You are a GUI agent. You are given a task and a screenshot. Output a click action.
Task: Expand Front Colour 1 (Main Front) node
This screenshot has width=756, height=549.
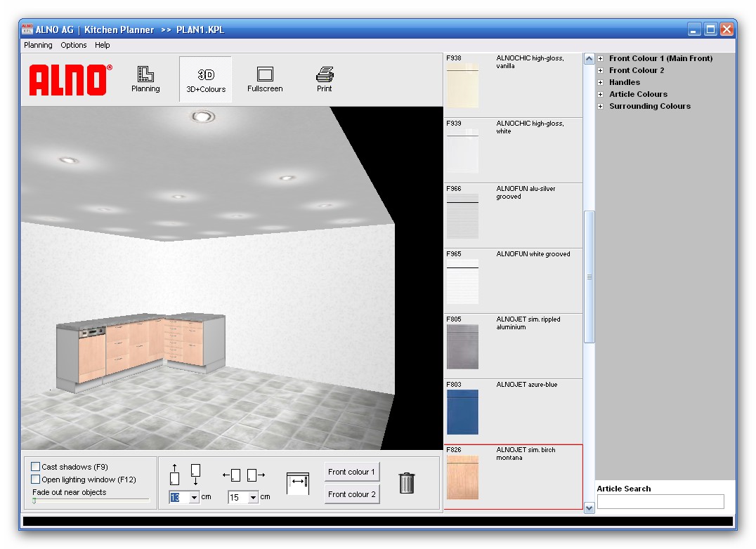(600, 59)
